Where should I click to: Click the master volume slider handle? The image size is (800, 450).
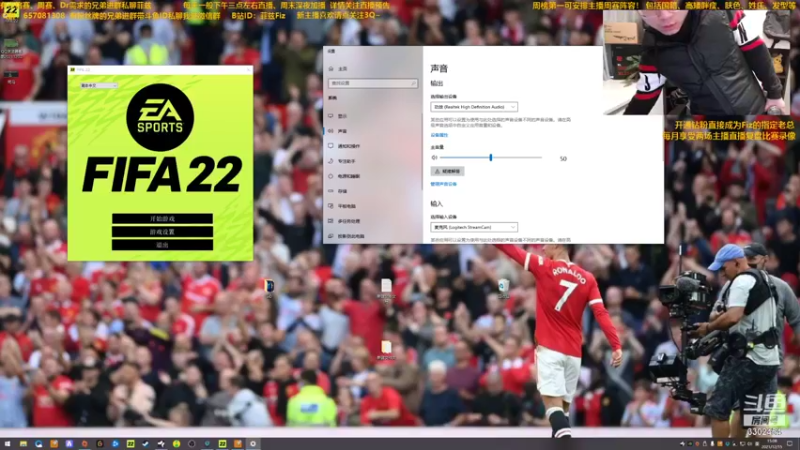[x=491, y=158]
